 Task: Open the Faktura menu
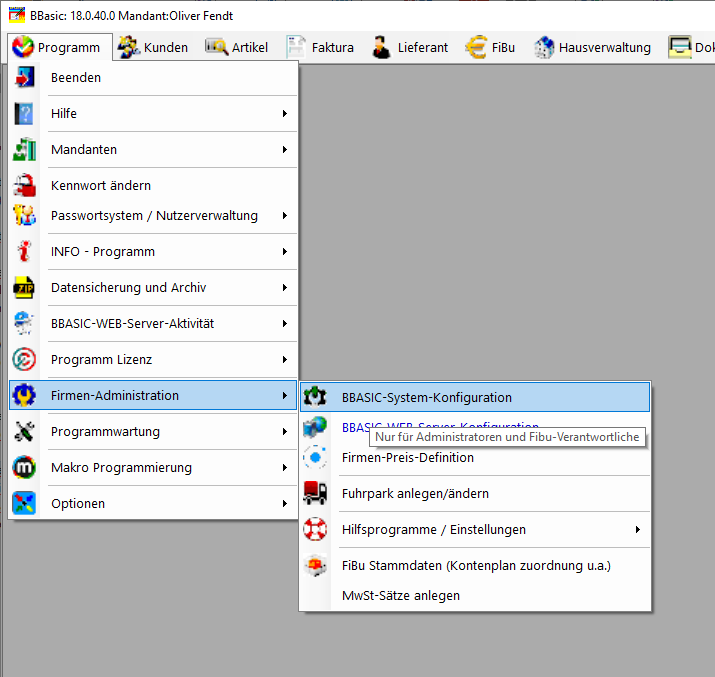(x=320, y=47)
